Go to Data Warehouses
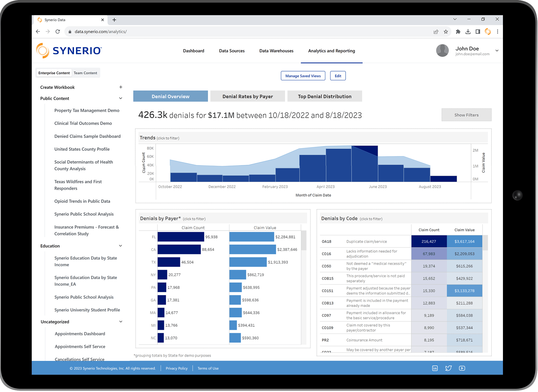Screen dimensions: 538x392 click(276, 51)
